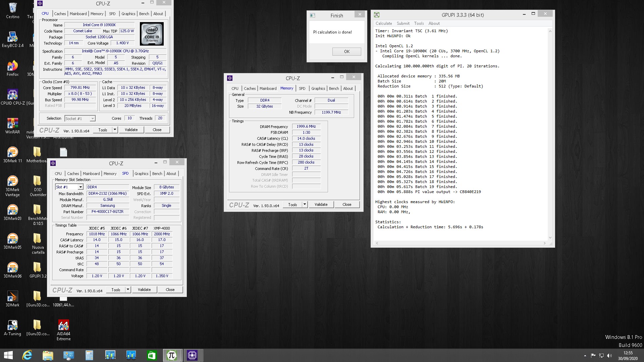Expand Tools dropdown arrow in SPD window
Viewport: 644px width, 362px height.
[128, 290]
